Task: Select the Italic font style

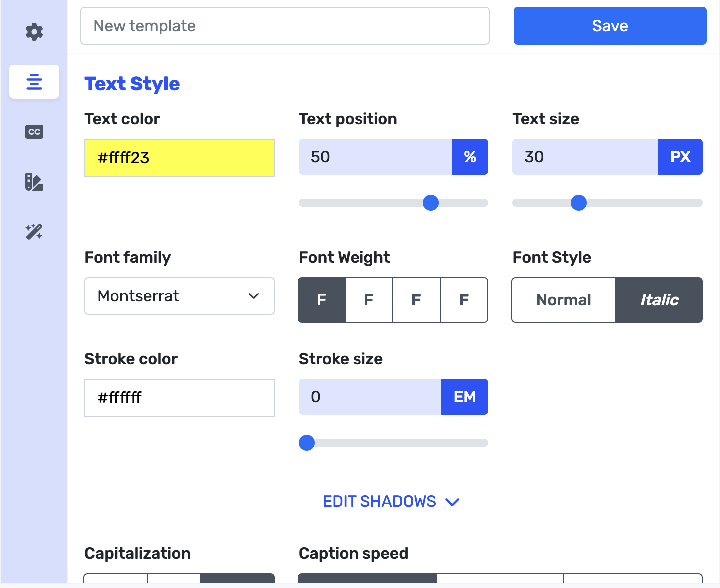Action: point(659,300)
